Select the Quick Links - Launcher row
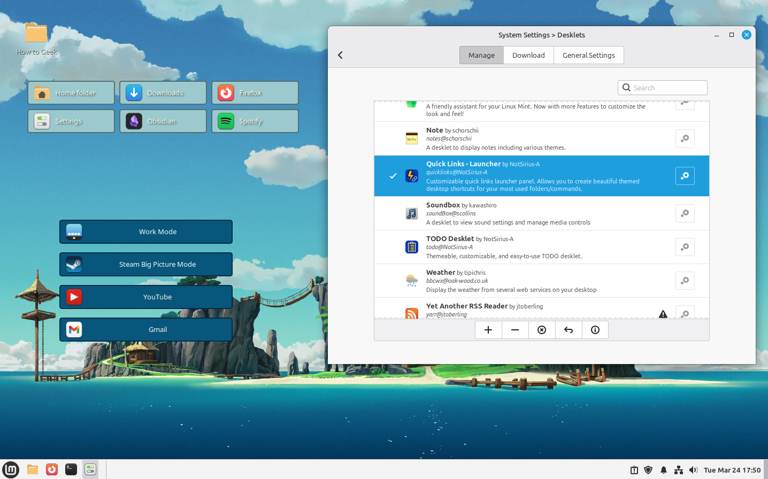The image size is (768, 479). point(541,176)
